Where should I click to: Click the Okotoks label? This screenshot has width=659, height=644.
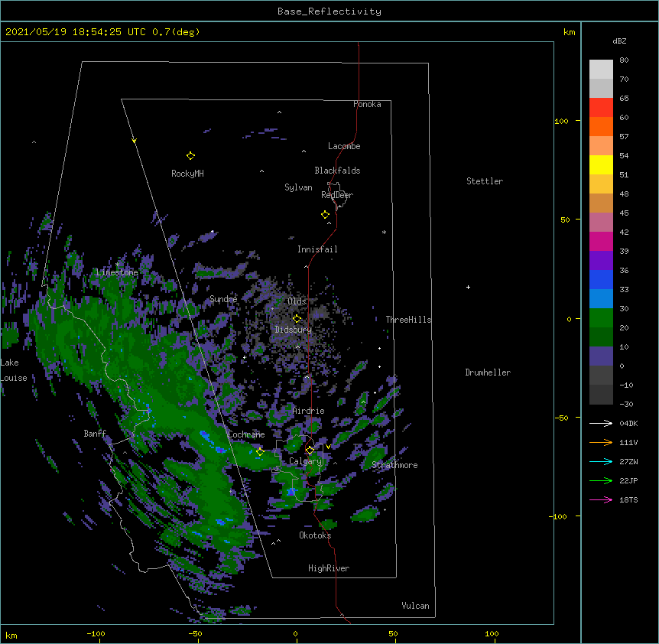pyautogui.click(x=315, y=535)
